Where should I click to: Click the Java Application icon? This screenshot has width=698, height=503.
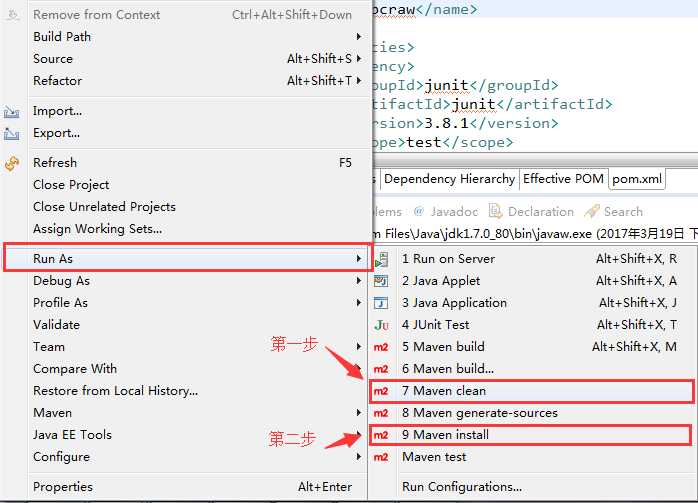[381, 303]
